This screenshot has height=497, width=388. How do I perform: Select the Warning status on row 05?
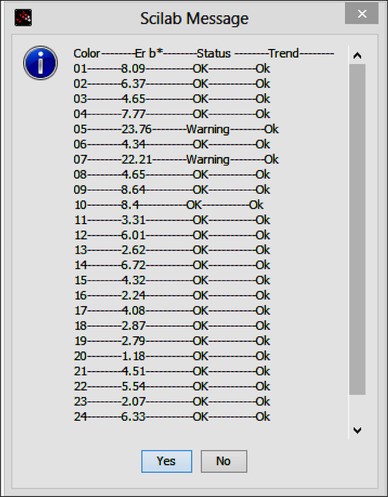point(208,129)
